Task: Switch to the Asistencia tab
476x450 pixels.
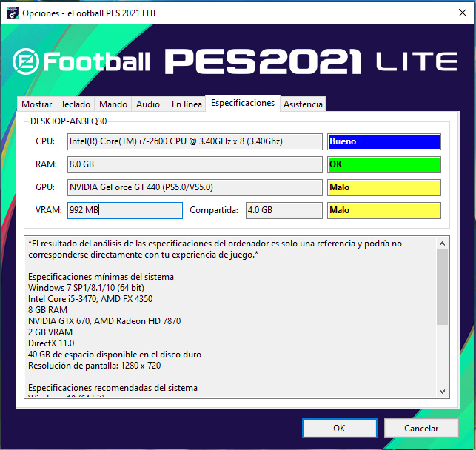Action: [x=303, y=104]
